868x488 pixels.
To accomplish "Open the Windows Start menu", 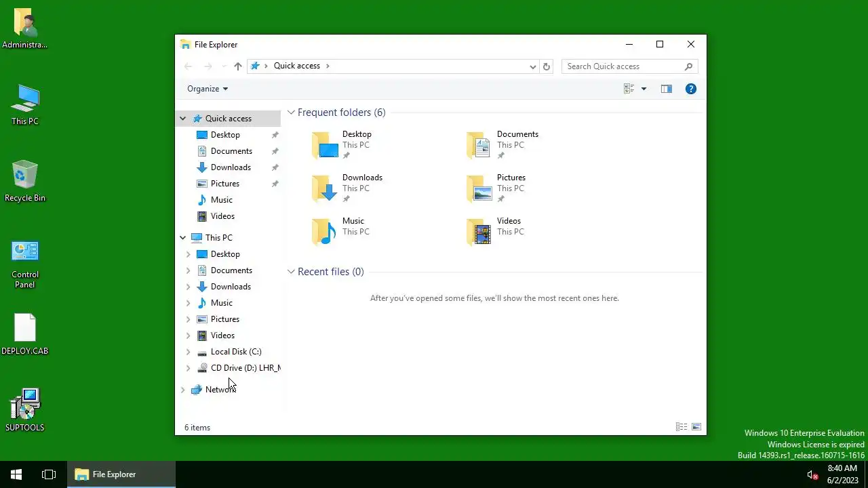I will [16, 474].
